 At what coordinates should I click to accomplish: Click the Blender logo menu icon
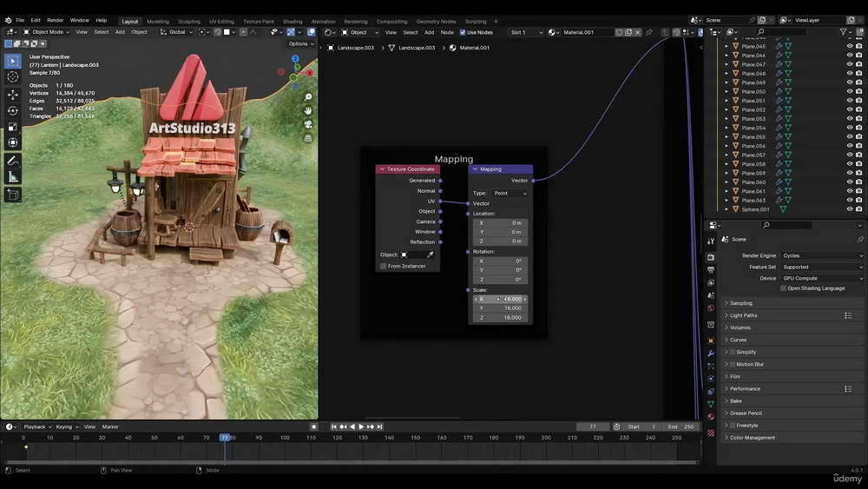(x=8, y=20)
